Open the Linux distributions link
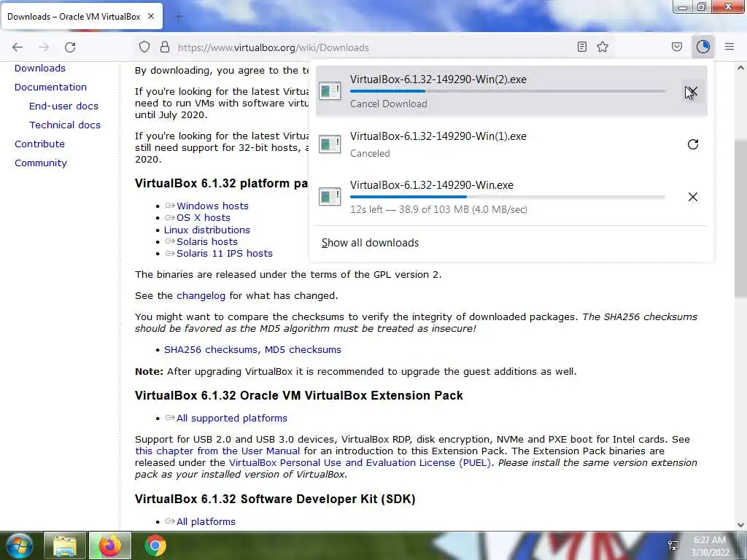Viewport: 747px width, 560px height. [x=206, y=230]
